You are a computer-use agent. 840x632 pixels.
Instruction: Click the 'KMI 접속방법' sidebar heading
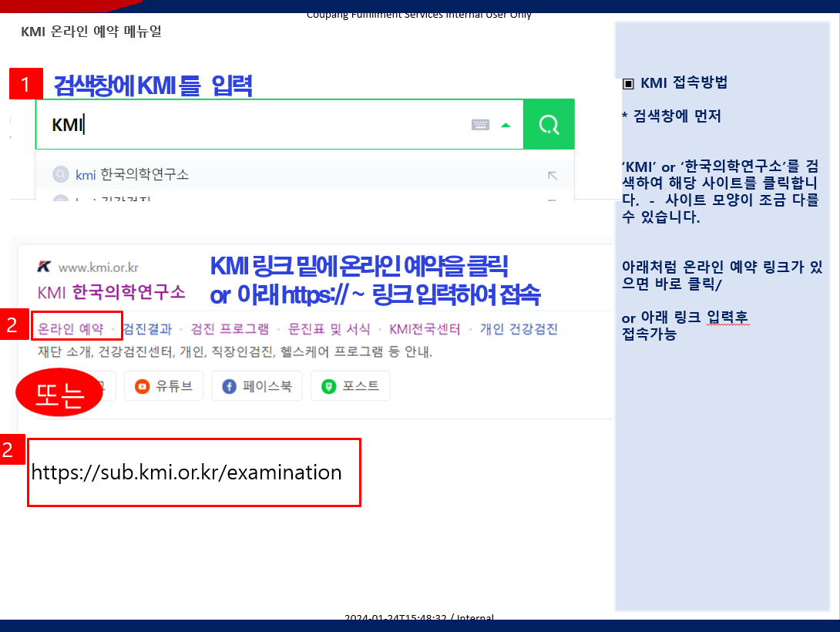pyautogui.click(x=684, y=83)
